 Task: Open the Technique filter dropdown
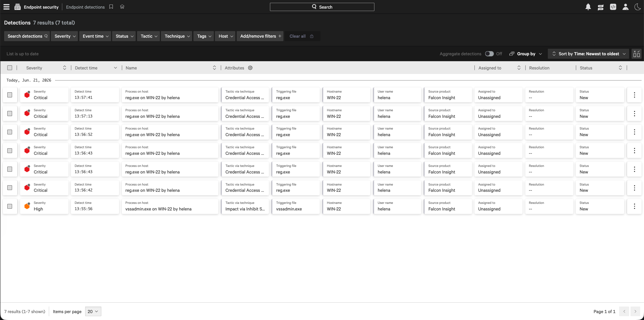coord(176,36)
